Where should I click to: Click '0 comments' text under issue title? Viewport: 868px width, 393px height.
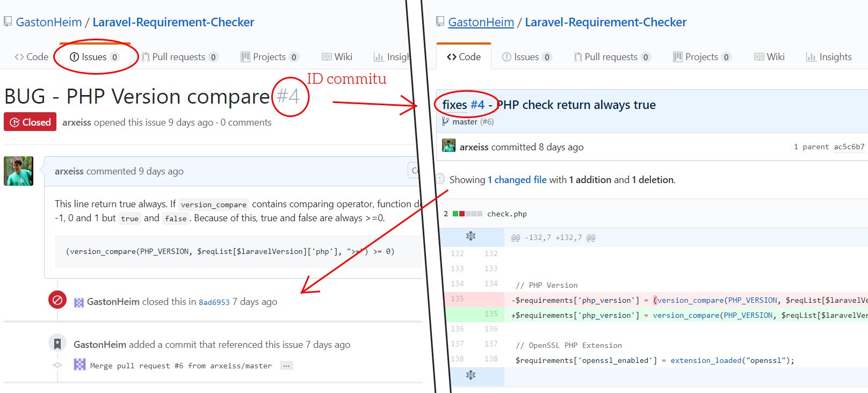coord(246,122)
